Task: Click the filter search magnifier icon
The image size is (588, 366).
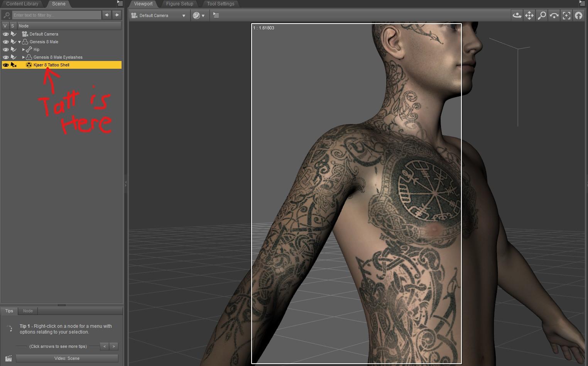Action: tap(6, 15)
